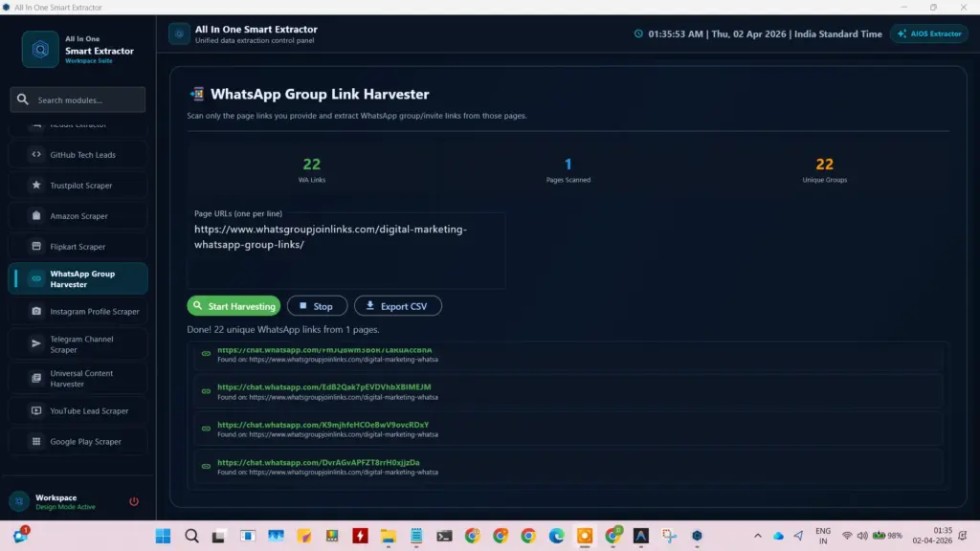Open the chat.whatsapp.com EdB2Qak7pEVDVhbXBIMEJM link
Image resolution: width=980 pixels, height=551 pixels.
pyautogui.click(x=323, y=386)
